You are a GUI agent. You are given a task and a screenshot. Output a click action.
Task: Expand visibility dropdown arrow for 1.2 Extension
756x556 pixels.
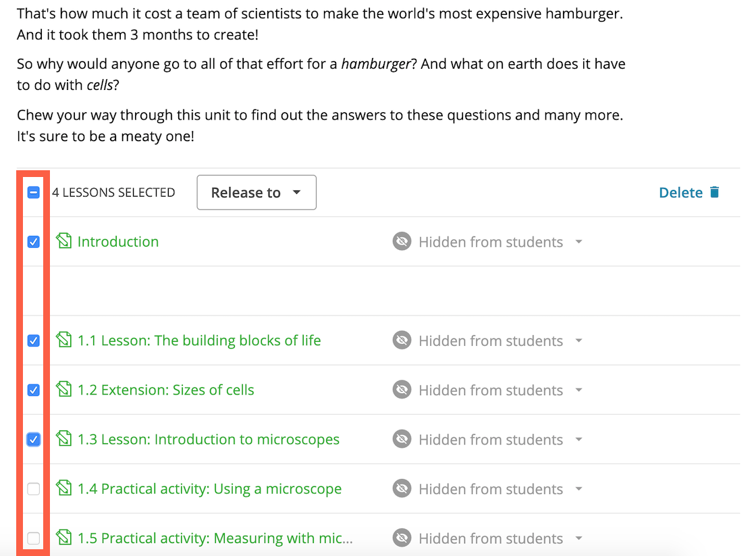579,390
